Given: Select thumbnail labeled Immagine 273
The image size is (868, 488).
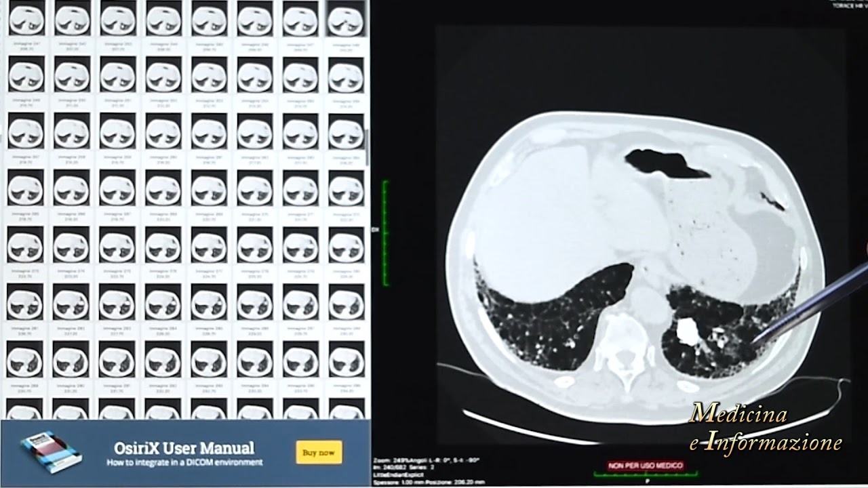Looking at the screenshot, I should [x=26, y=245].
